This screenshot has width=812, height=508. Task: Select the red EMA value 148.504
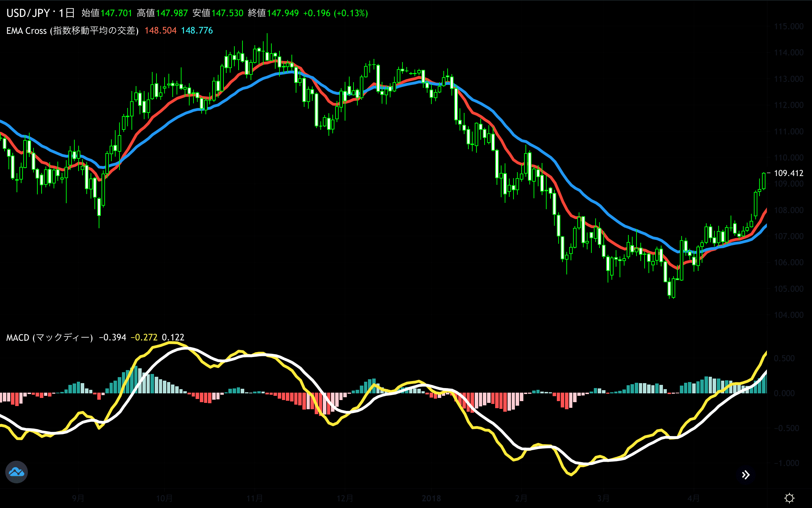click(x=160, y=31)
